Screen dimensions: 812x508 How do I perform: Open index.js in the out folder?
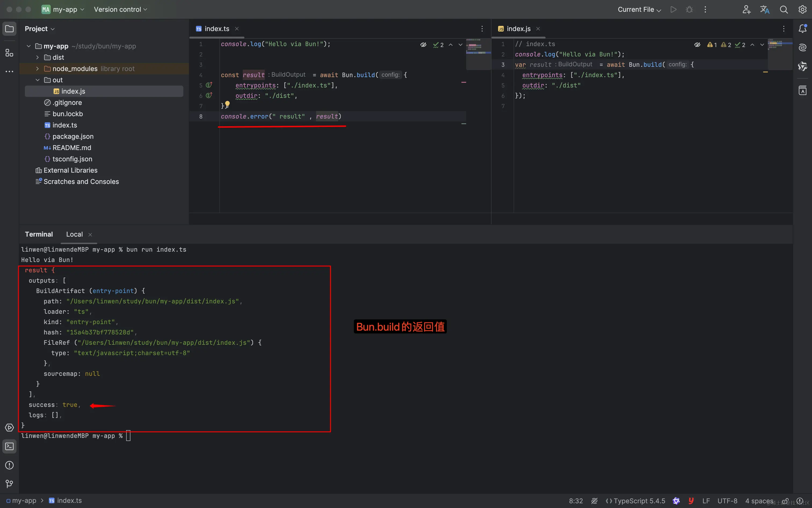click(104, 91)
